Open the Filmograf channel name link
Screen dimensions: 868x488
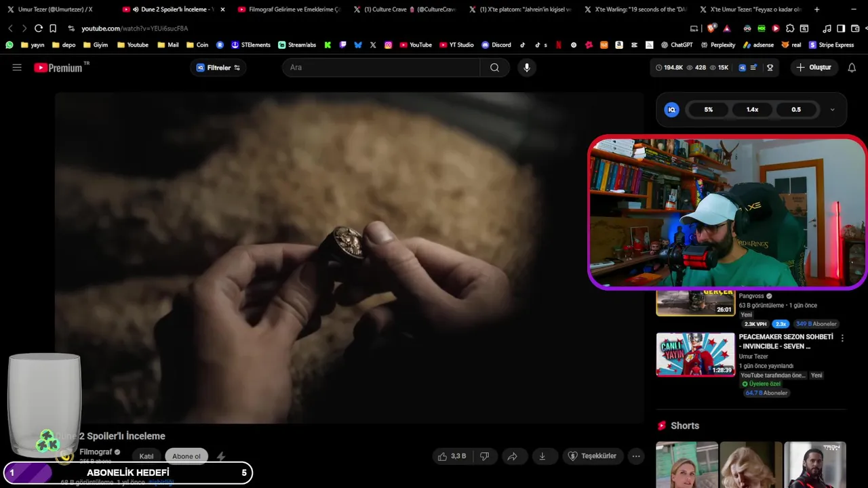pos(96,452)
